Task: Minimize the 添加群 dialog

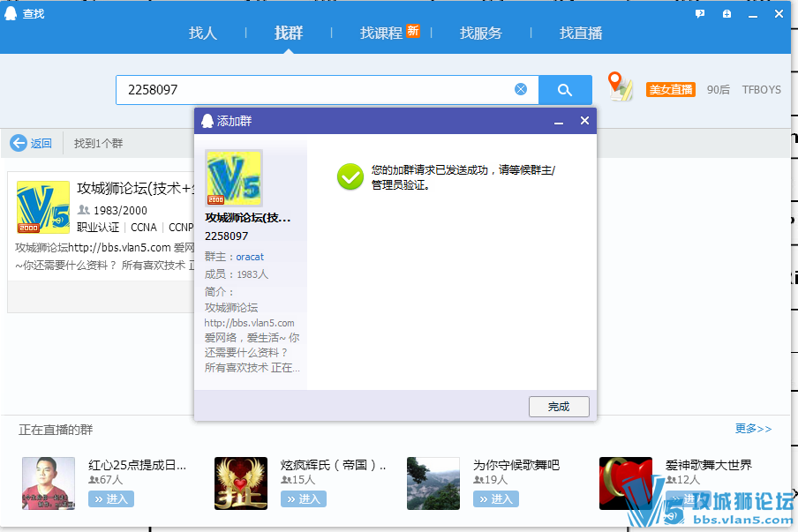Action: [x=558, y=121]
